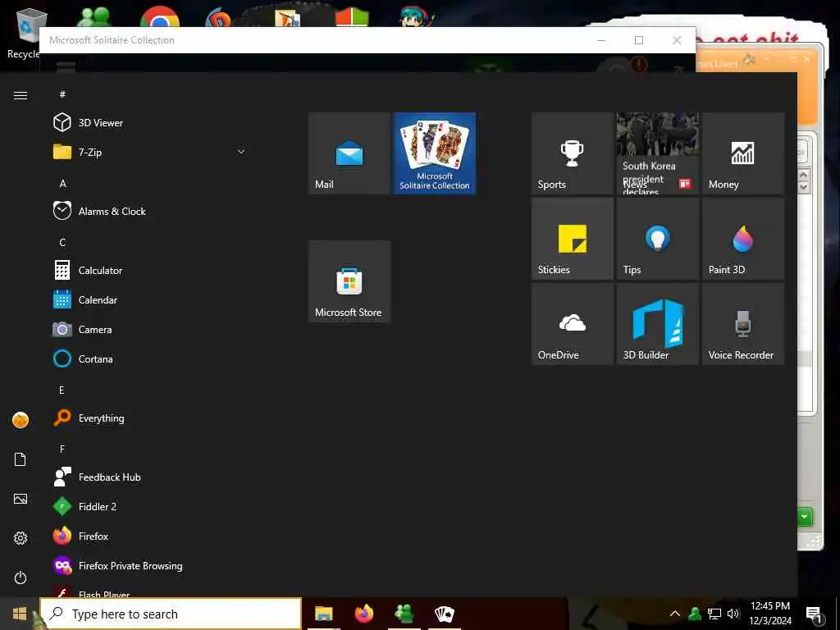Launch Paint 3D tile
Viewport: 840px width, 630px height.
pos(743,239)
